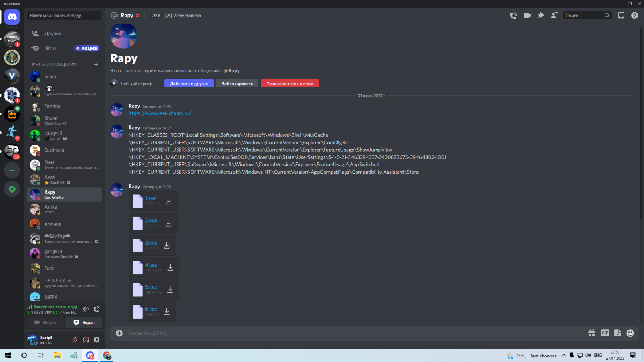
Task: Toggle noise suppression in voice panel
Action: tap(85, 309)
